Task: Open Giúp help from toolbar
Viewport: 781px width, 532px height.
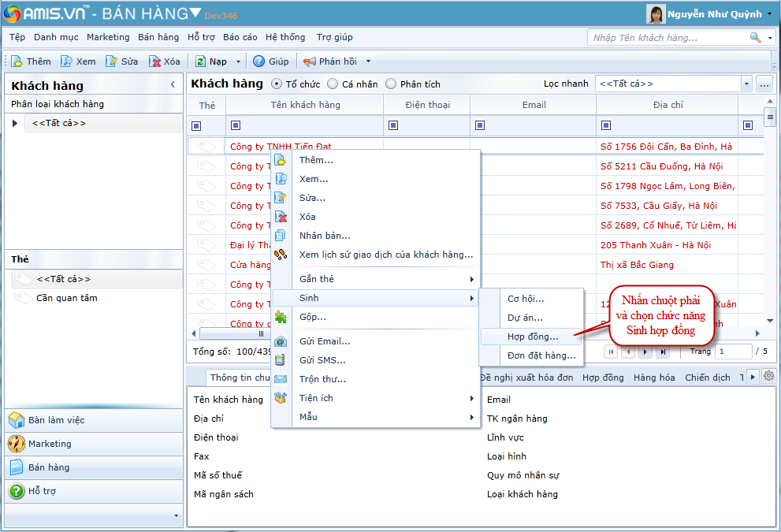Action: (x=258, y=61)
